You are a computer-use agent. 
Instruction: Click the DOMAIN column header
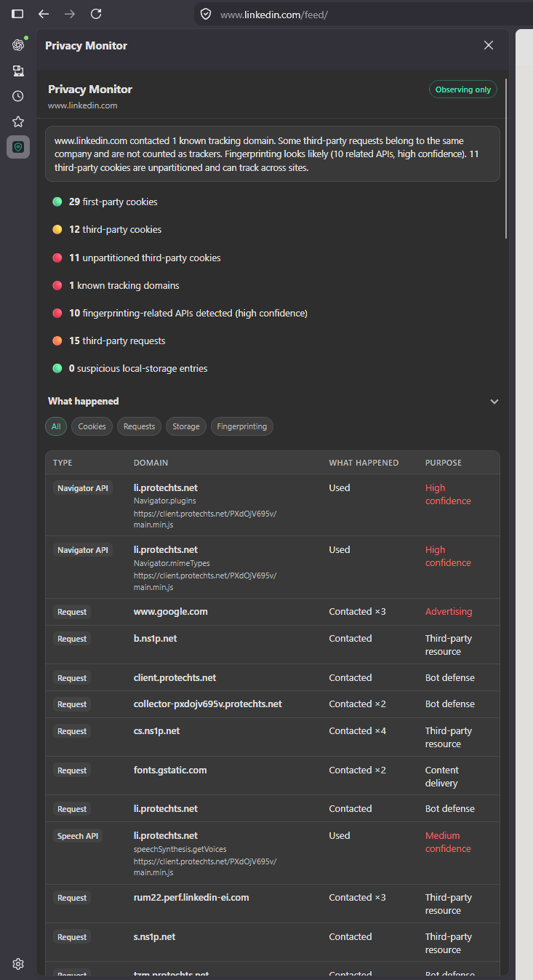click(151, 463)
